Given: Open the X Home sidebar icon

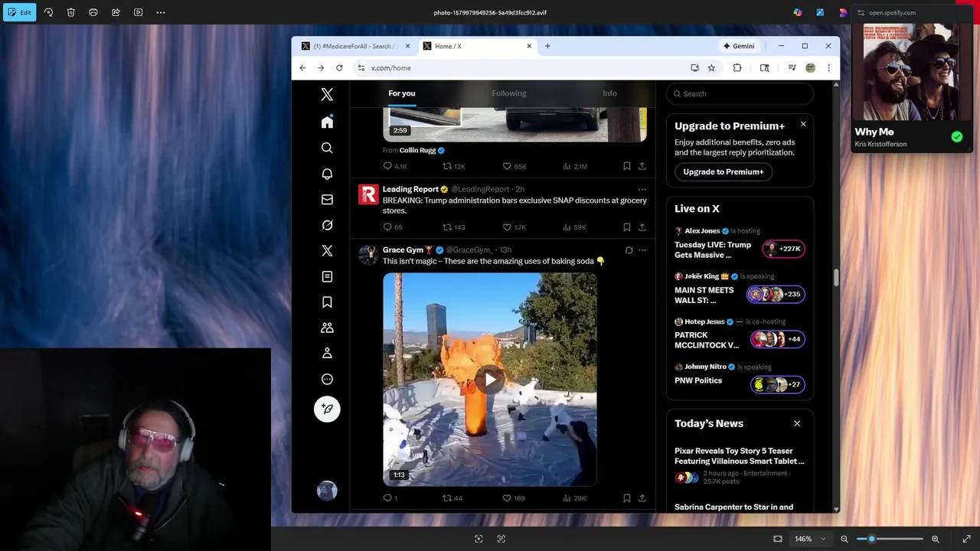Looking at the screenshot, I should [x=327, y=122].
